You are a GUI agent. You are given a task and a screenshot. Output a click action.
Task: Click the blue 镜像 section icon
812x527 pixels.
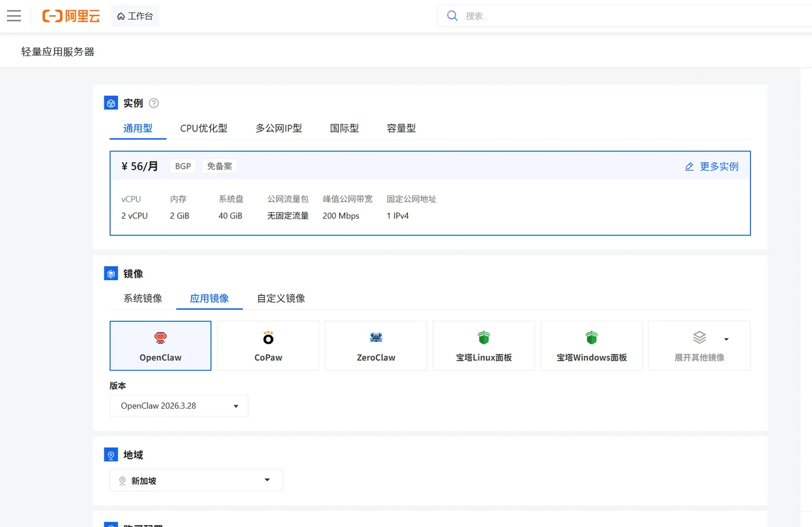click(x=111, y=273)
